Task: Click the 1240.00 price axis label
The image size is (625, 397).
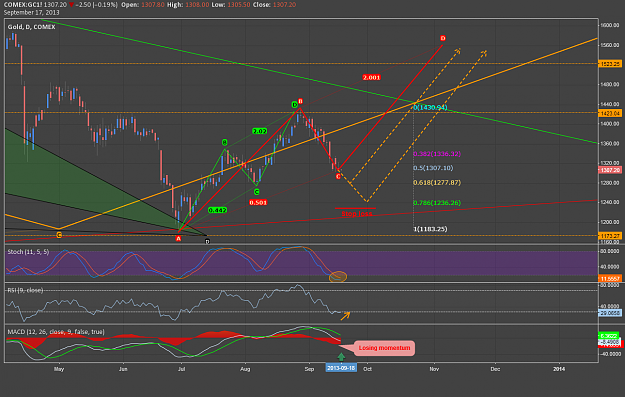Action: [x=611, y=202]
